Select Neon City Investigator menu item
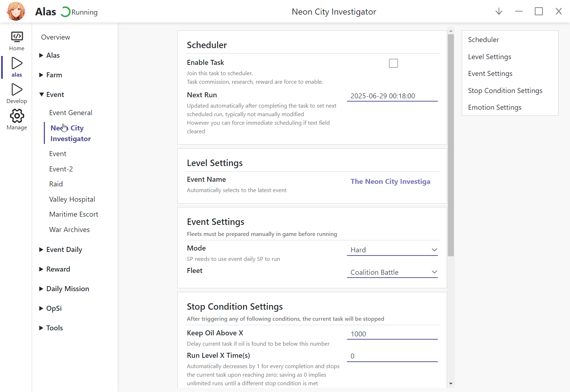 pyautogui.click(x=71, y=133)
